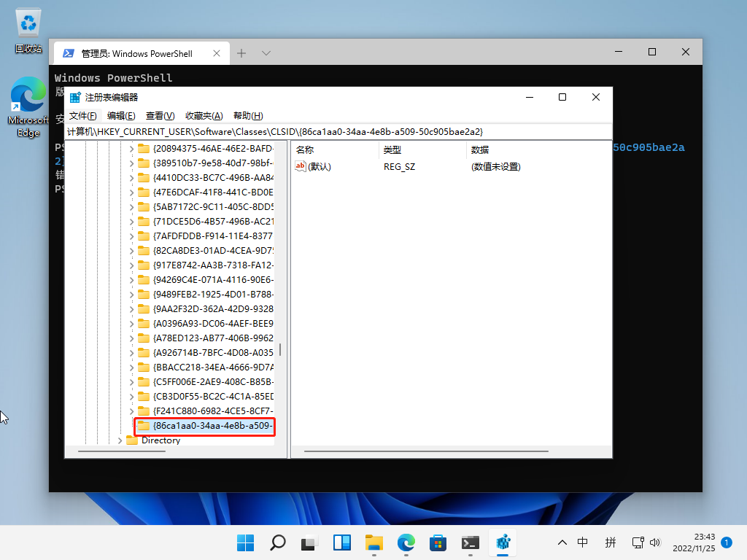Open network status tray icon
747x560 pixels.
(x=638, y=542)
